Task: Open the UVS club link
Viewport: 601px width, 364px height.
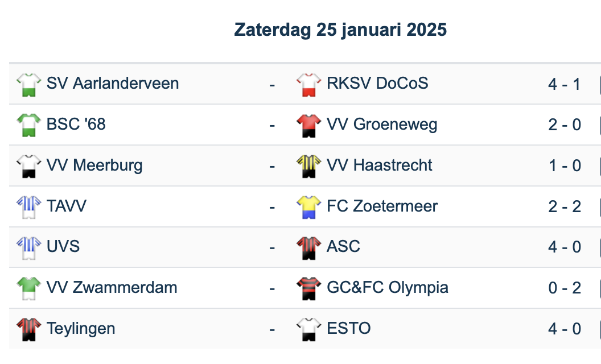Action: tap(63, 246)
